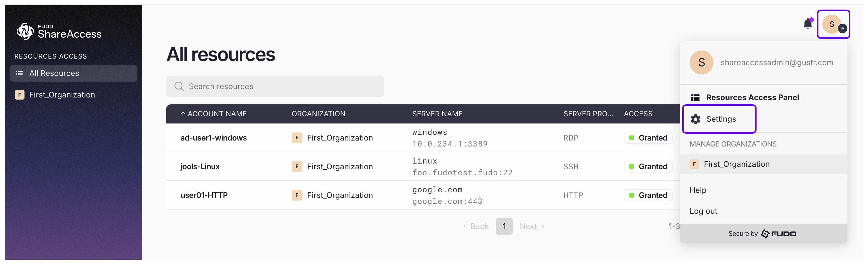Log out of the account
The height and width of the screenshot is (267, 868).
point(703,211)
